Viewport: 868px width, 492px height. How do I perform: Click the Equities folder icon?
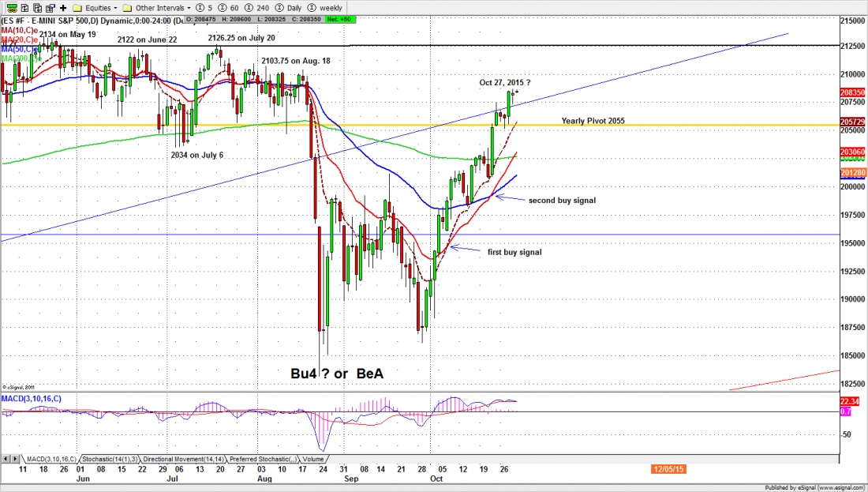coord(77,7)
